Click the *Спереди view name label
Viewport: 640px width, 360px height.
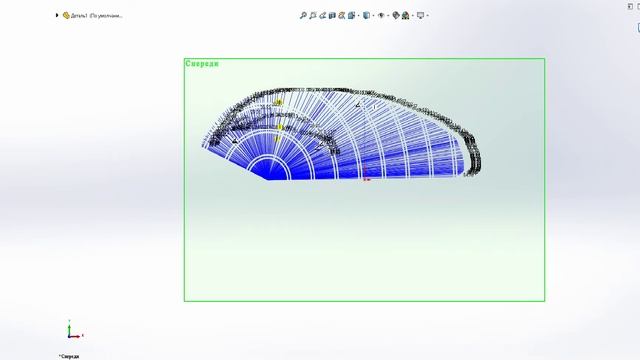pyautogui.click(x=69, y=356)
